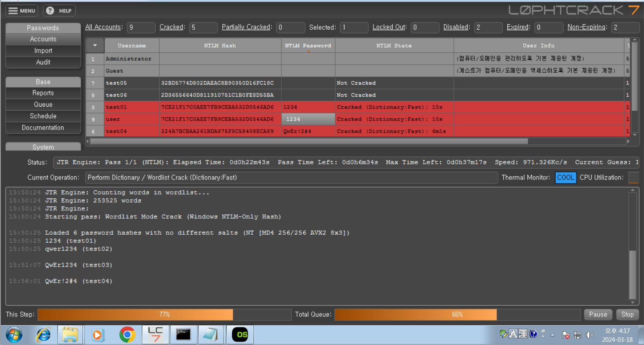Open the File Explorer folder taskbar icon

coord(70,335)
